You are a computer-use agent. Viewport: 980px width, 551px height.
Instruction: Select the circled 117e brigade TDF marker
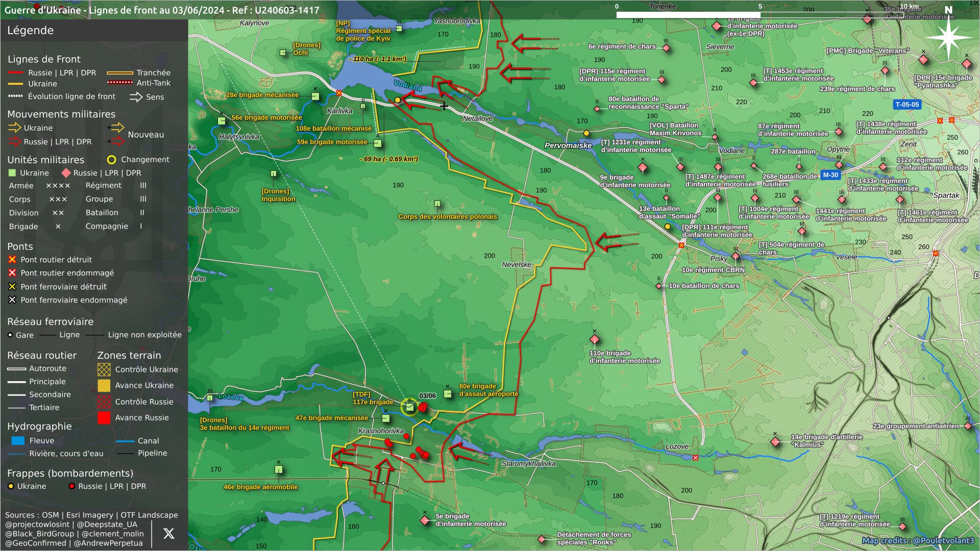409,407
